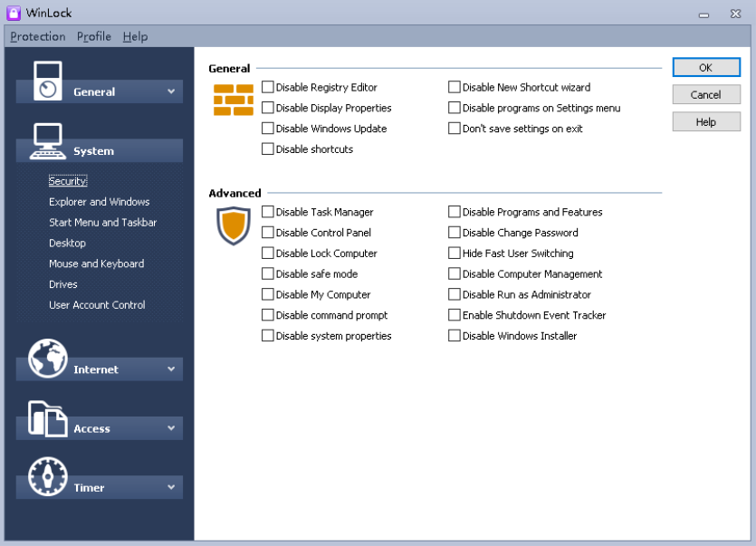756x546 pixels.
Task: Select Explorer and Windows in sidebar
Action: [x=100, y=202]
